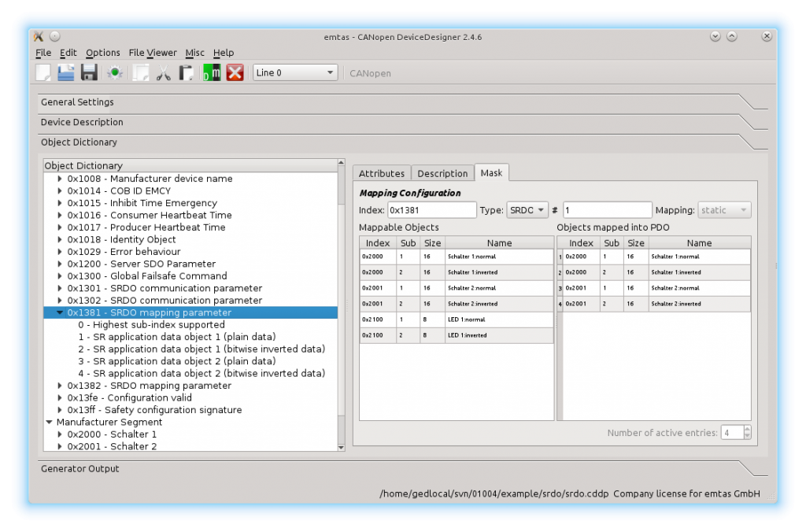Click the floppy disk Save icon
Viewport: 806px width, 532px height.
coord(89,73)
